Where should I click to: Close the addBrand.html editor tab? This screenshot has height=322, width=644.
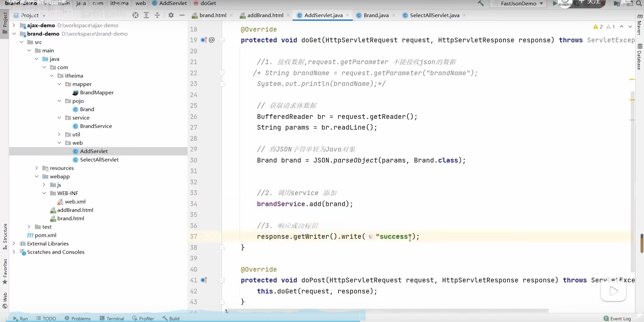click(288, 15)
